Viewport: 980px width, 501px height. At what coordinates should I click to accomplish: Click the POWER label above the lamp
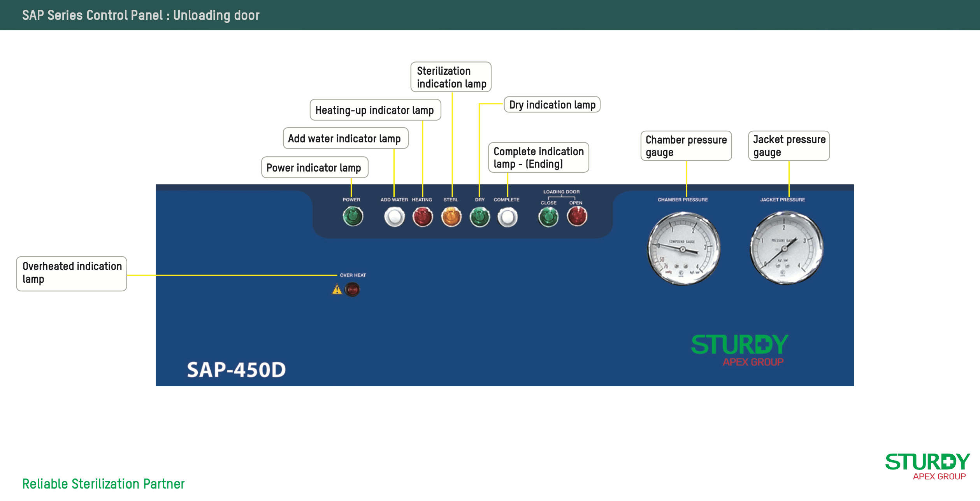351,200
